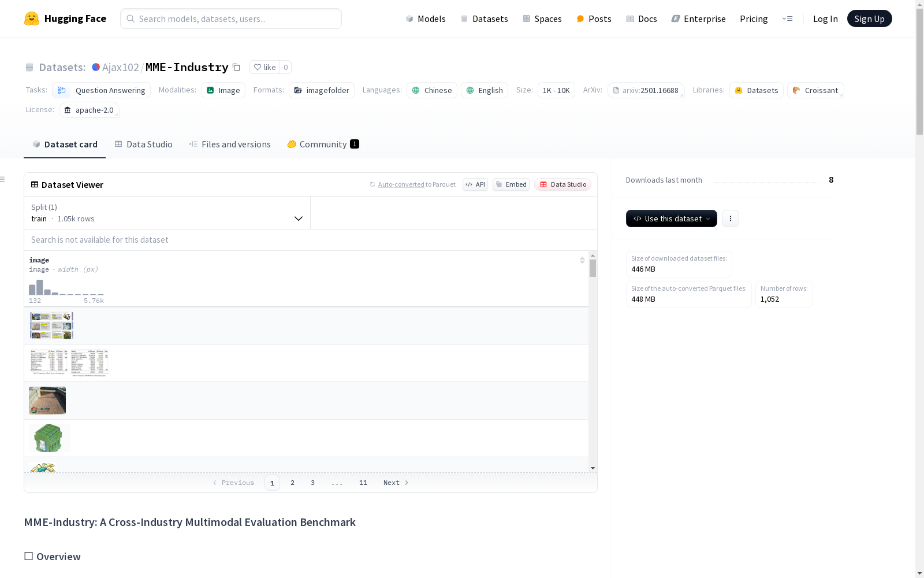This screenshot has width=924, height=578.
Task: Click the viewer scrollbar down arrow
Action: coord(593,468)
